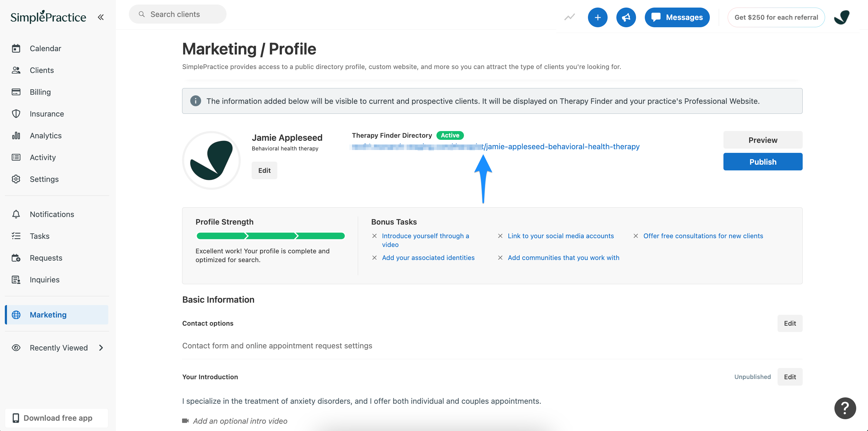Click the trend line analytics icon in header
Screen dimensions: 868x431
pos(569,17)
